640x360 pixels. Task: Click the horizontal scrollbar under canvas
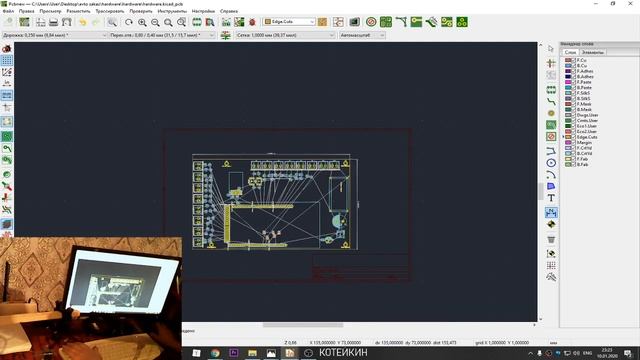(303, 325)
